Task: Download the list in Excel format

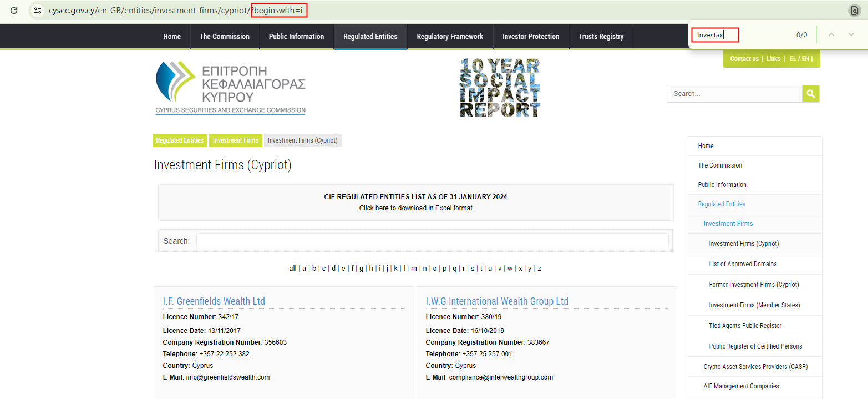Action: [x=416, y=208]
